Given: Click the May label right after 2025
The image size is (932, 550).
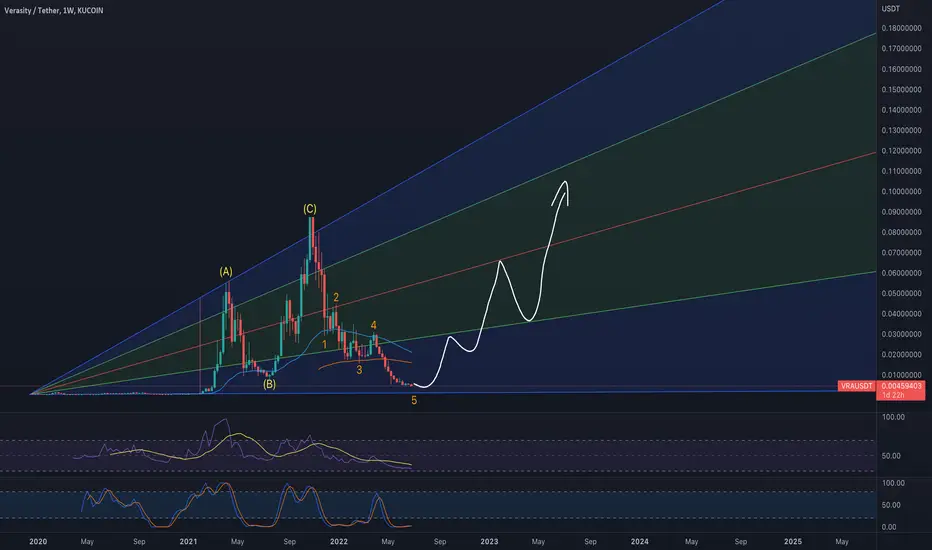Looking at the screenshot, I should pos(842,541).
